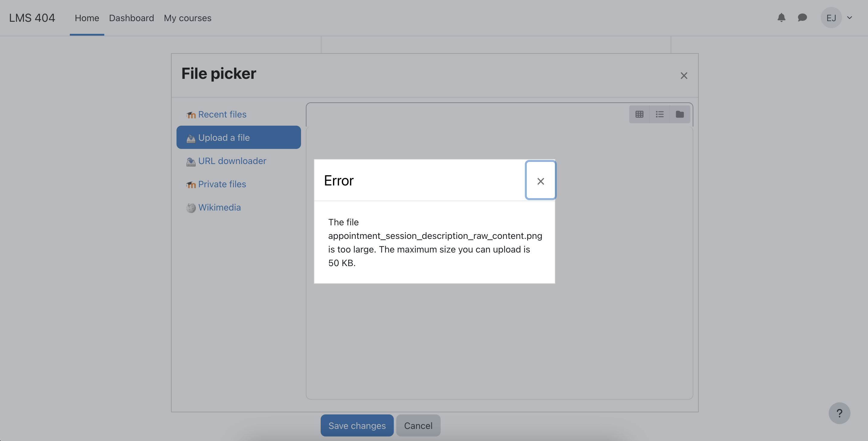
Task: Switch to icon grid view
Action: point(639,114)
